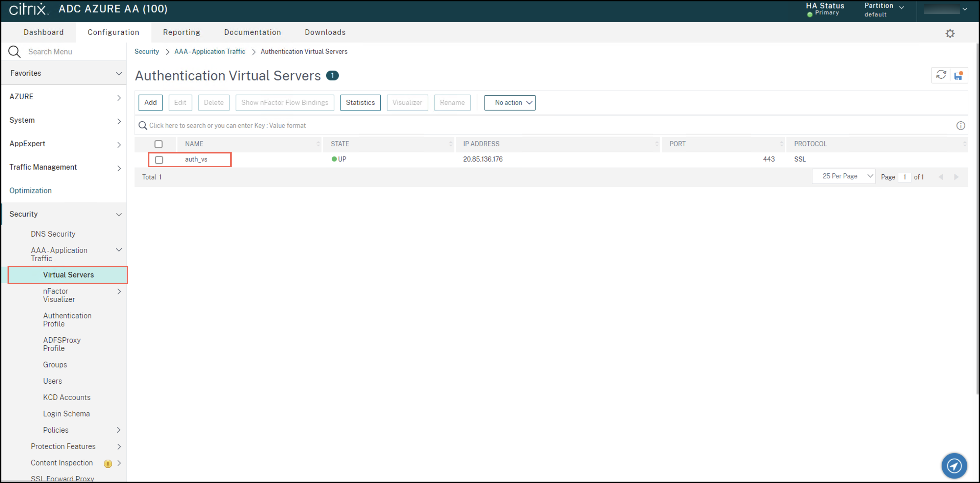Click the save configuration disk icon
This screenshot has width=980, height=483.
tap(958, 75)
